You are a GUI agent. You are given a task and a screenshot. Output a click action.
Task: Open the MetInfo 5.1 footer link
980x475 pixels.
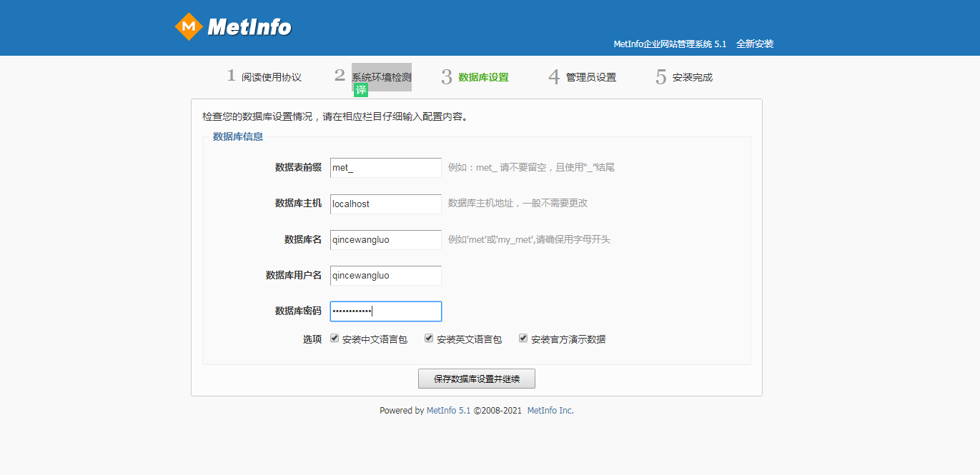tap(449, 411)
